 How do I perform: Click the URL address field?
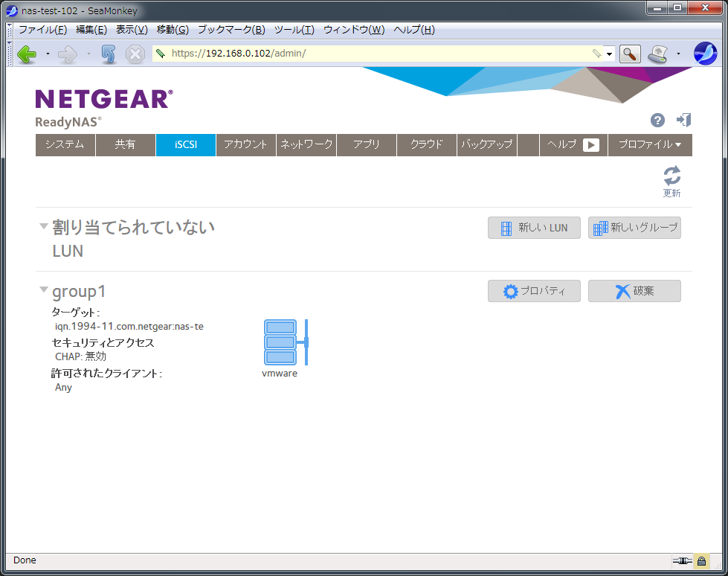coord(379,54)
